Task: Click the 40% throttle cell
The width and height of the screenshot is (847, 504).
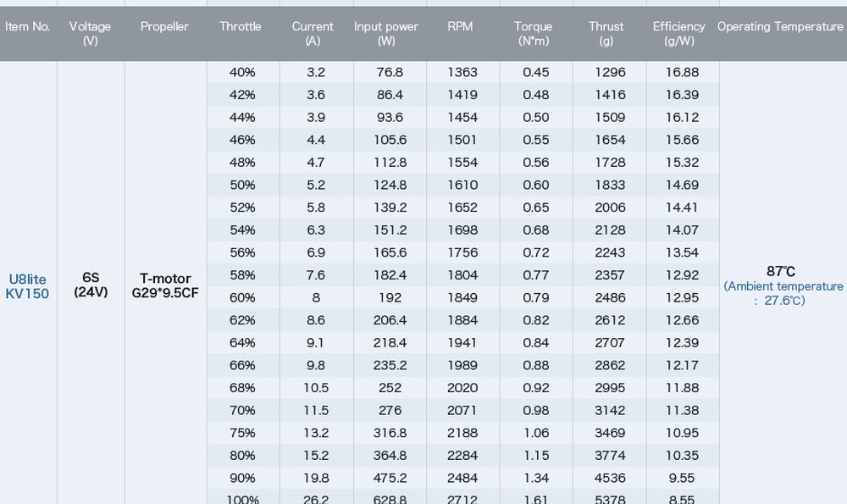Action: pos(242,72)
